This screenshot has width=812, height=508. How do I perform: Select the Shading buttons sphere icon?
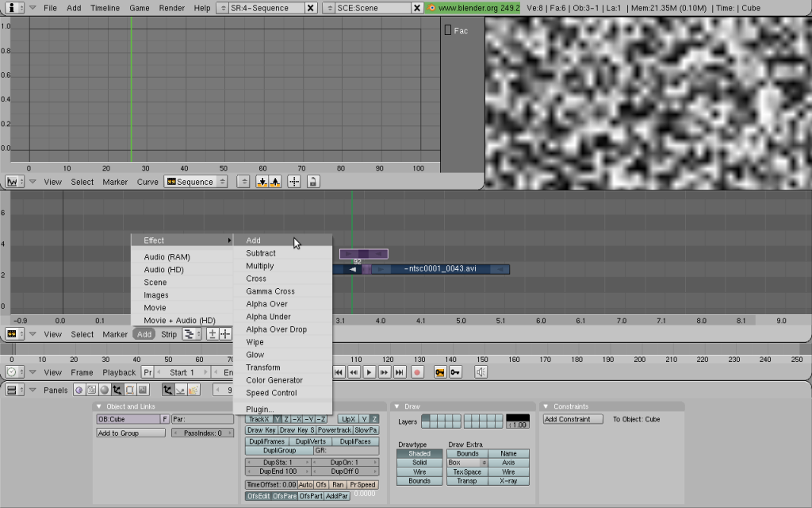tap(105, 389)
